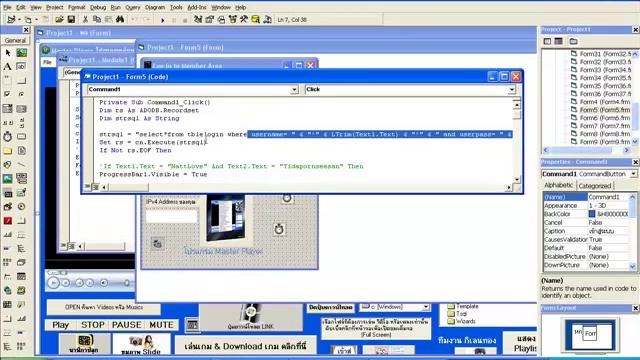
Task: Click the MUTE button on media form
Action: (x=161, y=325)
